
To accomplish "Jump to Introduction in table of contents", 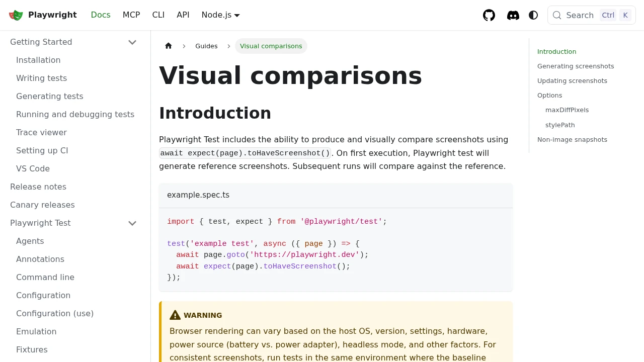I will (556, 52).
